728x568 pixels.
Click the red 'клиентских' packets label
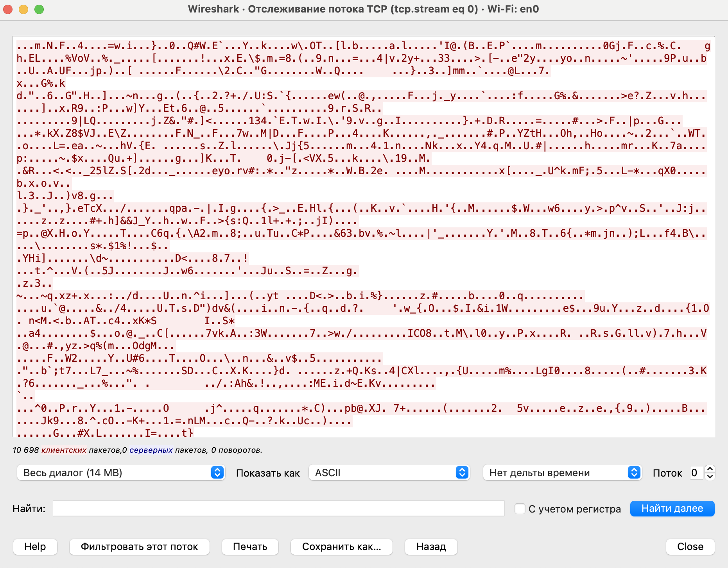[x=64, y=450]
